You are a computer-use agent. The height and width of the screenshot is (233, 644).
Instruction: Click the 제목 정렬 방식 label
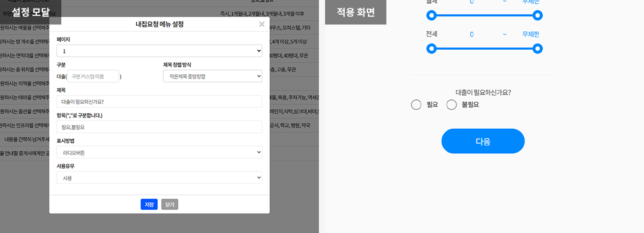[177, 64]
